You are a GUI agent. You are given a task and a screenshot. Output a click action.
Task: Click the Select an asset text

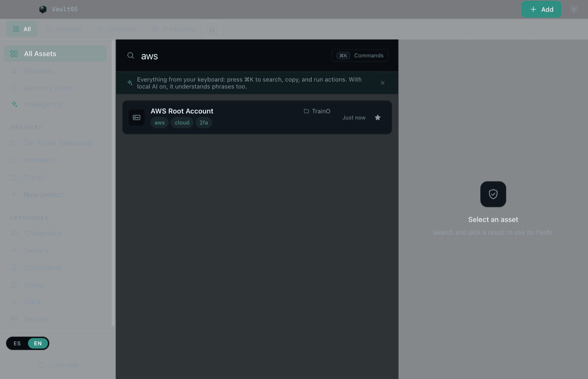point(493,220)
